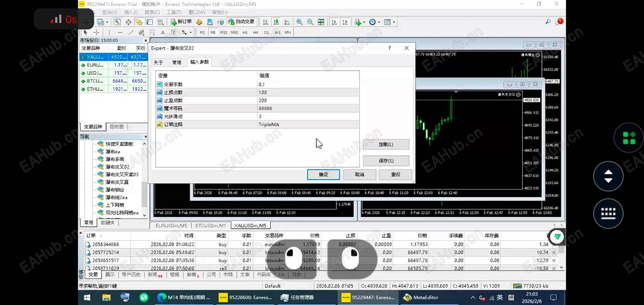Toggle the Navigator panel star icon
Image resolution: width=644 pixels, height=305 pixels.
tap(139, 22)
